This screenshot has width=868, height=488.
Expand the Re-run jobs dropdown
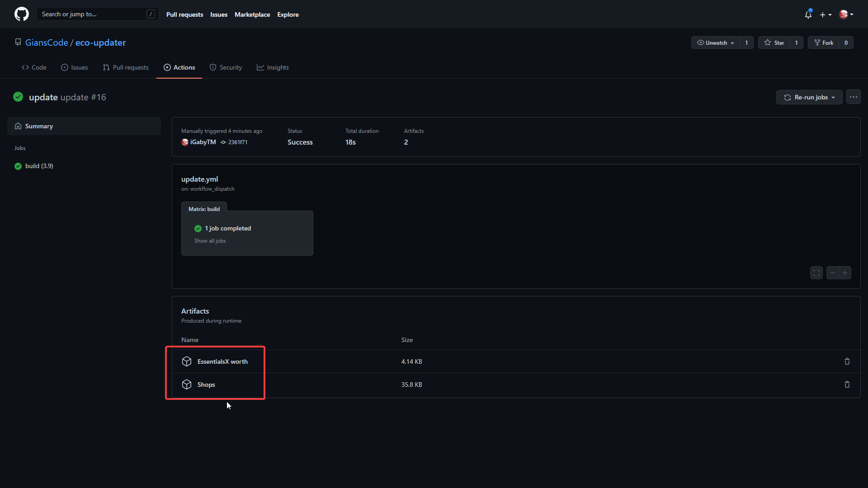809,97
